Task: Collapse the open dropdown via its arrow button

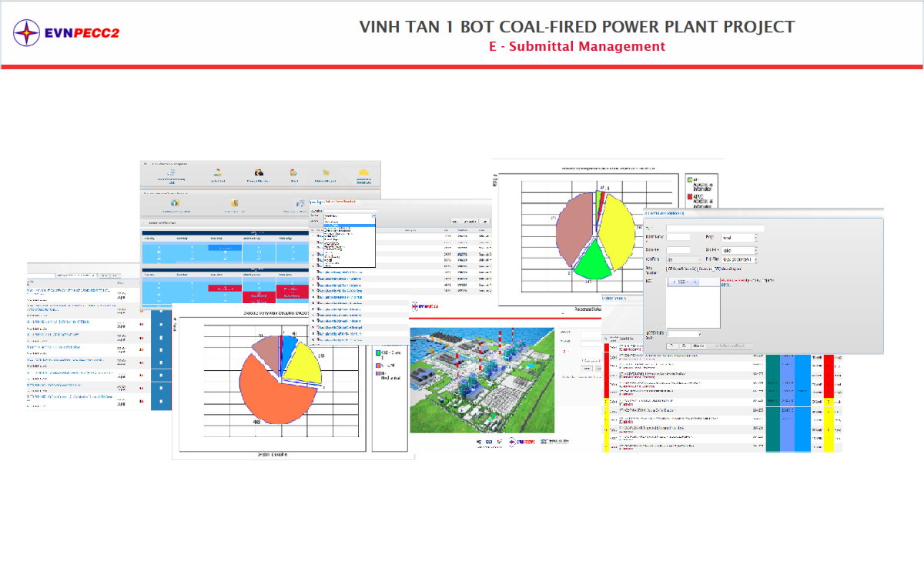Action: [x=373, y=217]
